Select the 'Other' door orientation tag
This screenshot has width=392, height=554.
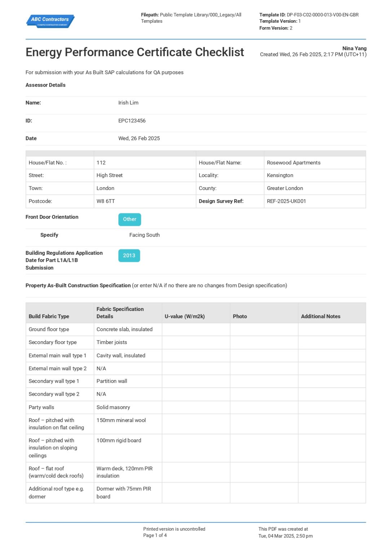129,219
